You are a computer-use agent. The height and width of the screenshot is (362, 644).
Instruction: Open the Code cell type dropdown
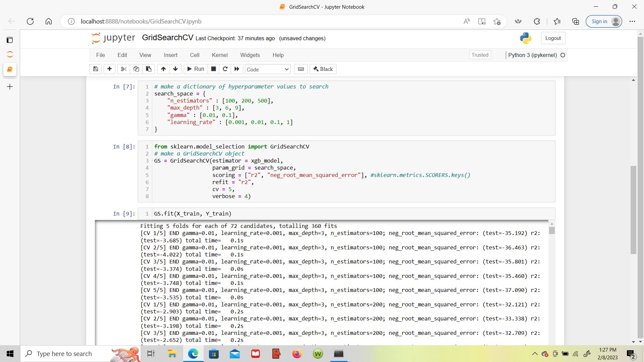click(267, 69)
